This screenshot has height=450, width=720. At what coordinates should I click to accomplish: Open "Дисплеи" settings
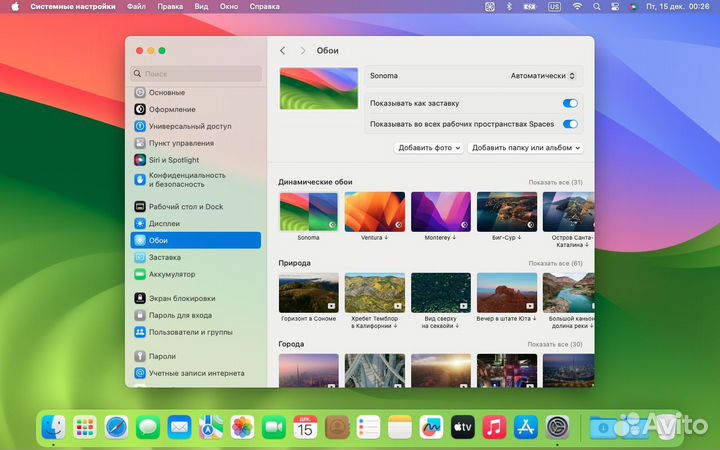pos(196,224)
